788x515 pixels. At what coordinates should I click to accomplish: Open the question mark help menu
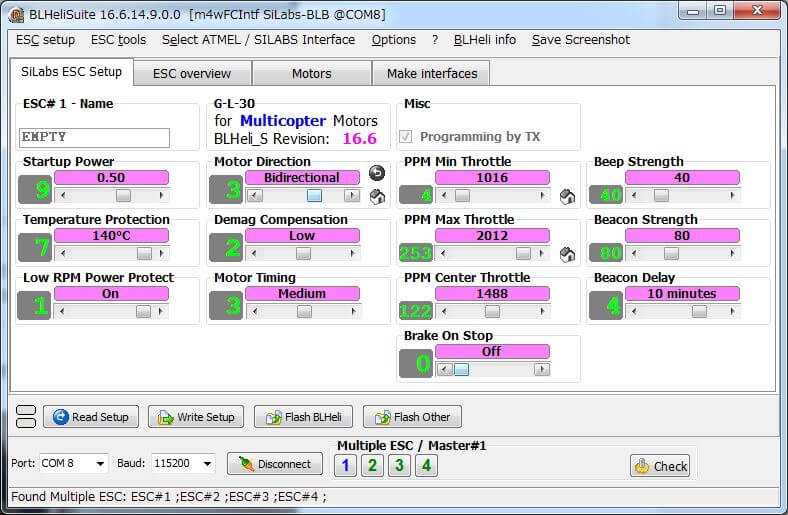pyautogui.click(x=435, y=40)
